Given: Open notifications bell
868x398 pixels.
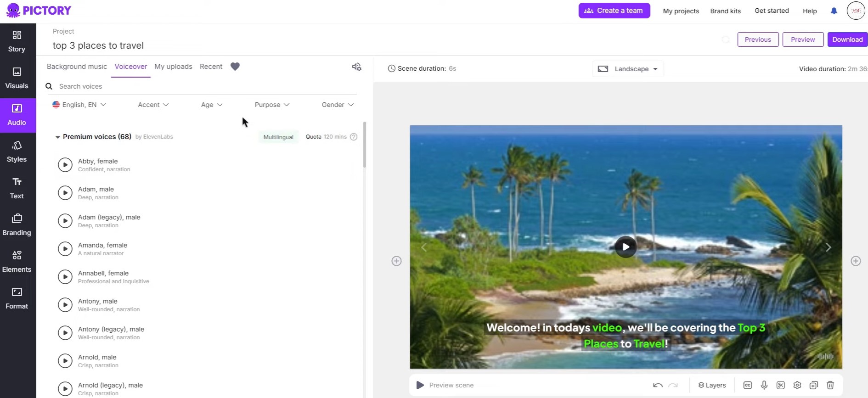Looking at the screenshot, I should coord(834,11).
